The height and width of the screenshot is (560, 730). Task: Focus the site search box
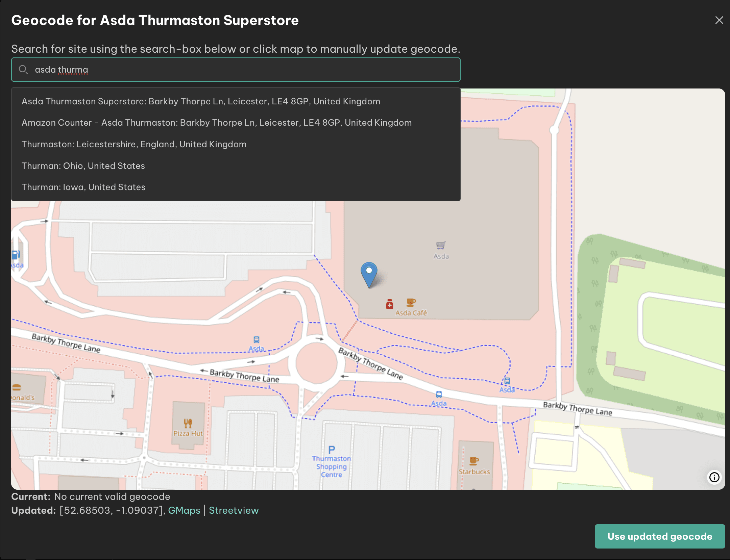[x=236, y=70]
